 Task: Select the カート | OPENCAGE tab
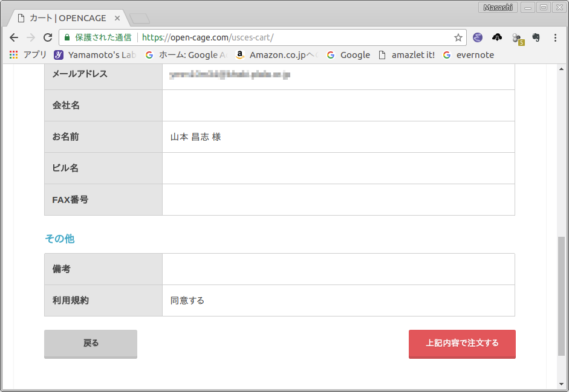coord(67,18)
